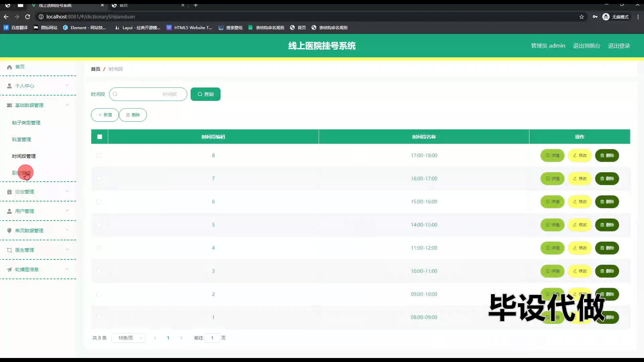Click 首页 in the breadcrumb
644x362 pixels.
coord(96,69)
